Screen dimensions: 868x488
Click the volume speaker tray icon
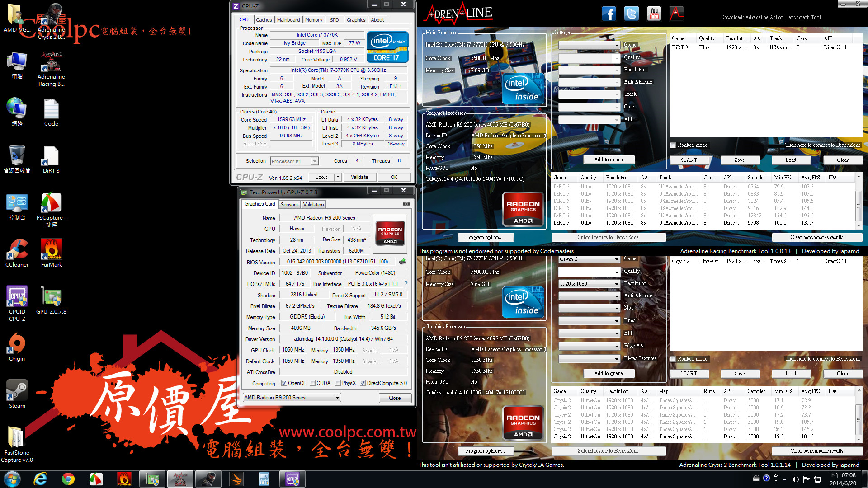[x=796, y=479]
